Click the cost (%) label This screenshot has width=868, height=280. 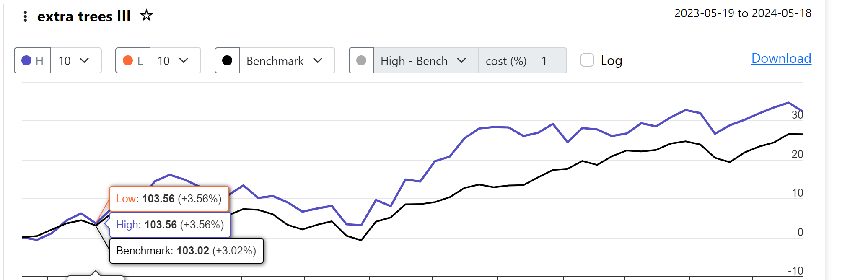pyautogui.click(x=506, y=61)
